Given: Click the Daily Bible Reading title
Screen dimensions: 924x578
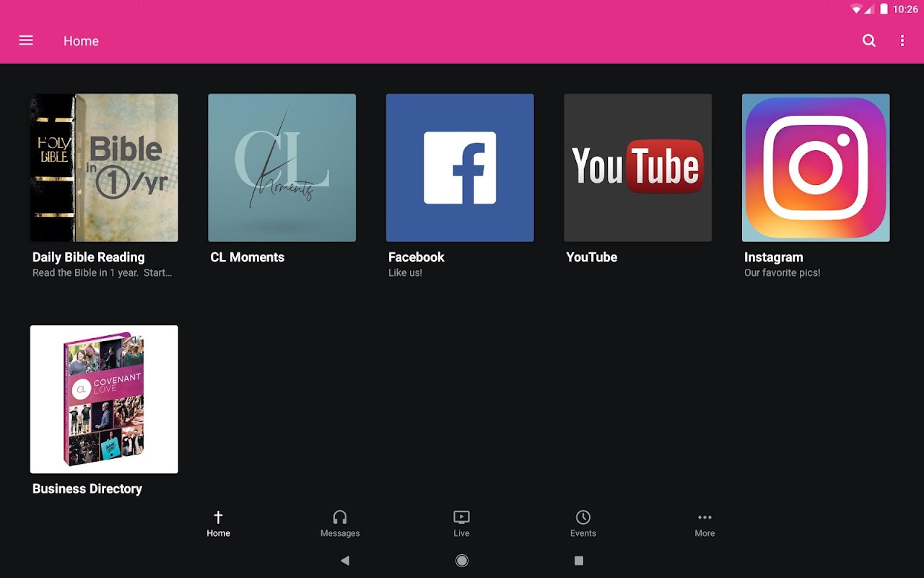Looking at the screenshot, I should click(89, 257).
